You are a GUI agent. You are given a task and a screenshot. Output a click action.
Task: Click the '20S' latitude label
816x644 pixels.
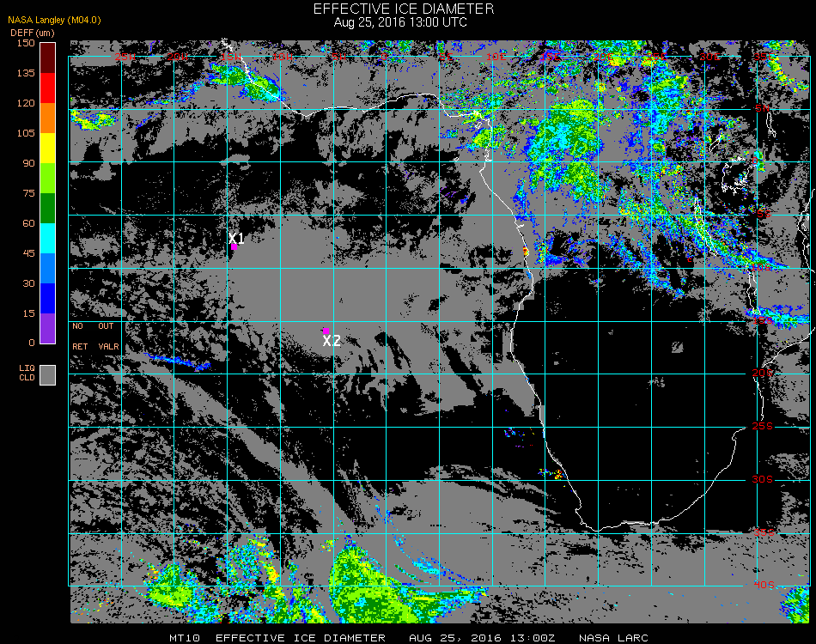(x=763, y=373)
